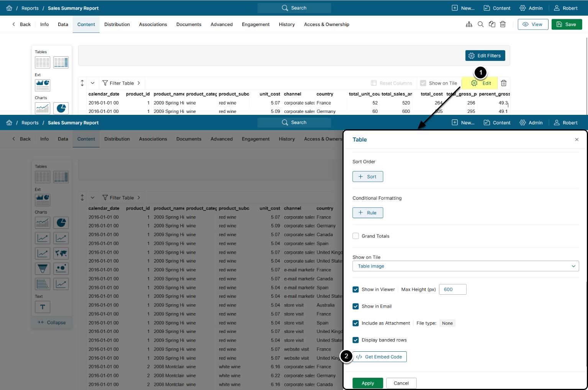Add a Text block with the T icon
This screenshot has height=390, width=588.
(x=43, y=307)
